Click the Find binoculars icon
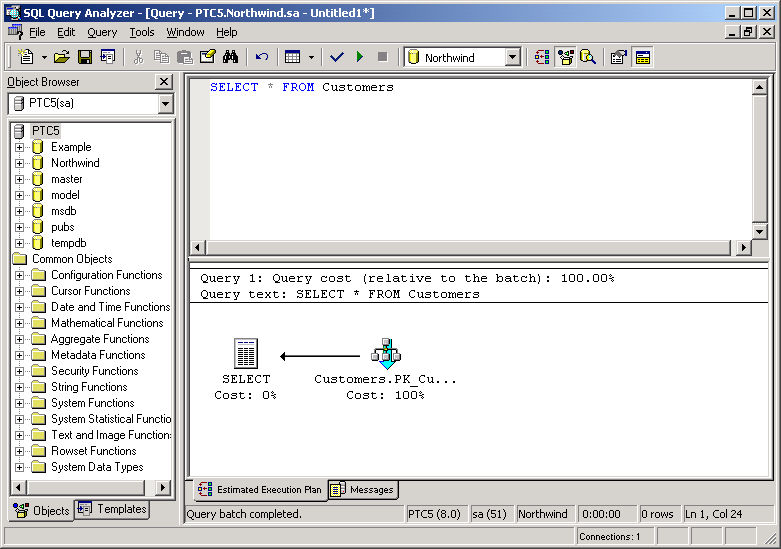This screenshot has width=781, height=549. [231, 57]
